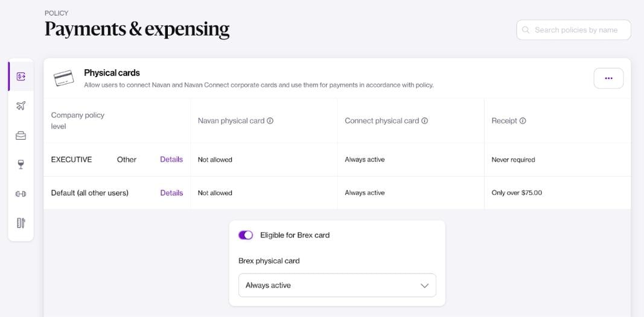Select the dumbbell icon in the sidebar
Image resolution: width=644 pixels, height=317 pixels.
(x=21, y=194)
